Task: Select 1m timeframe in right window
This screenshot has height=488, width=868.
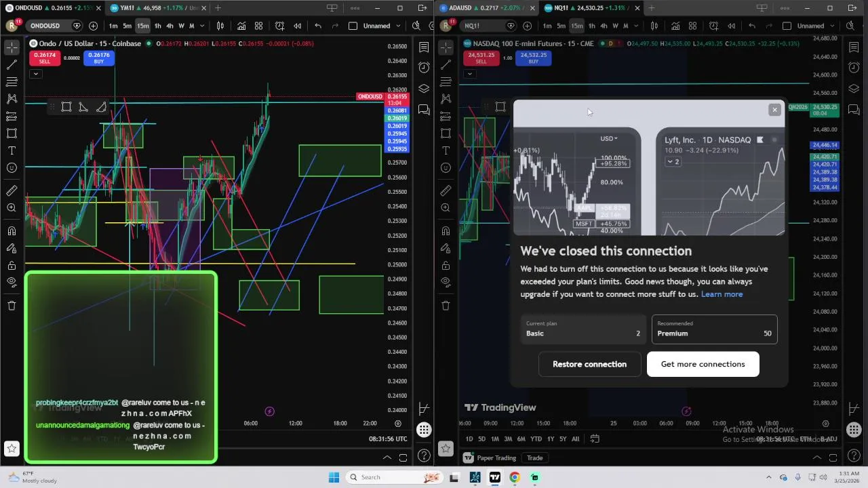Action: pos(547,26)
